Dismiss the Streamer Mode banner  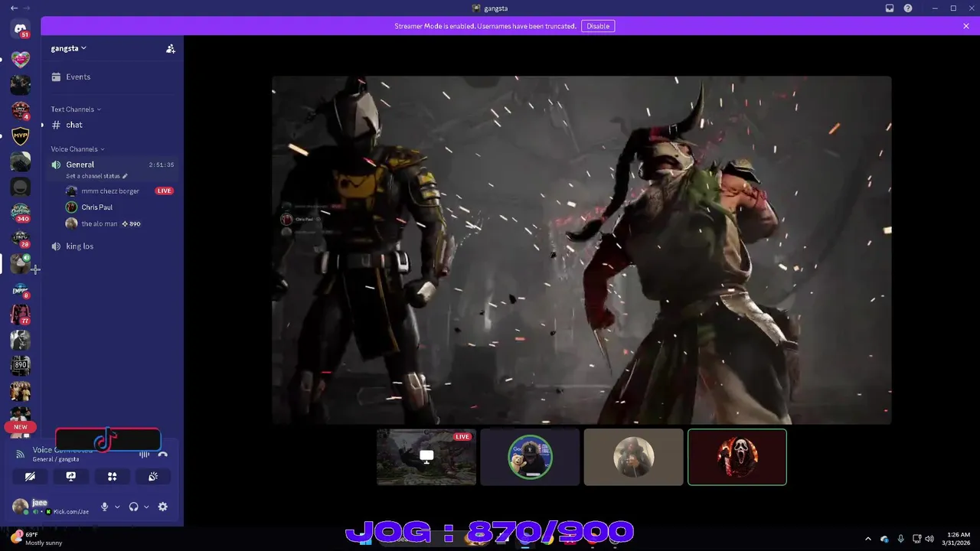(966, 26)
